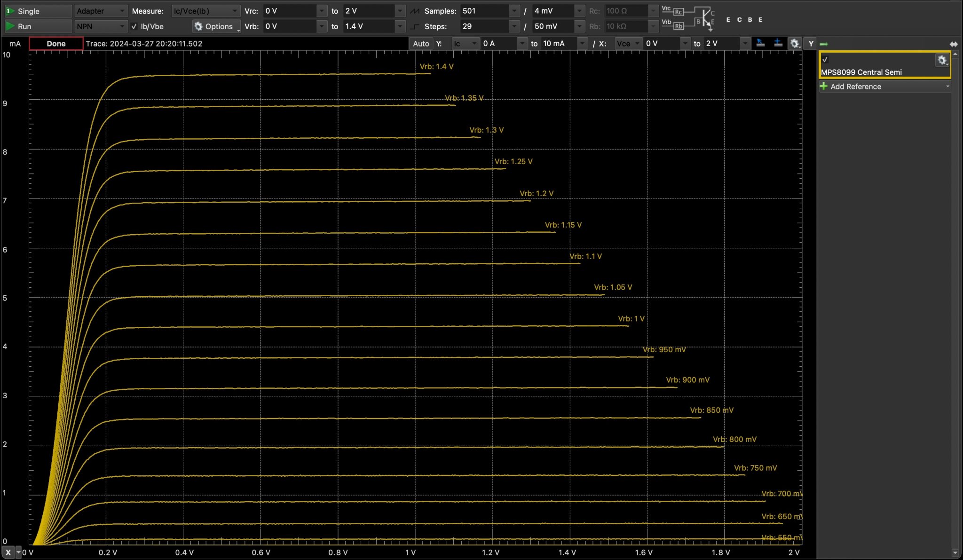Click the disabled Rc 100 Ω field

(631, 11)
